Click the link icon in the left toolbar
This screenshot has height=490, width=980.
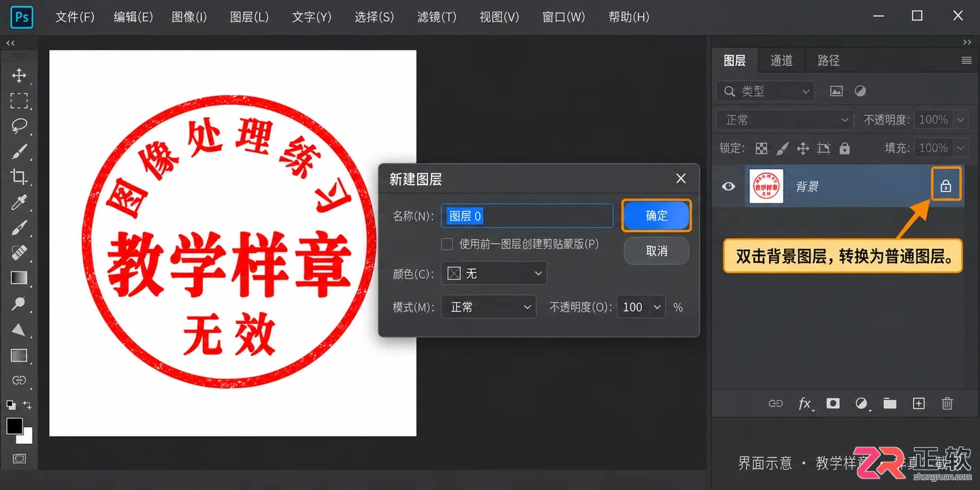19,380
